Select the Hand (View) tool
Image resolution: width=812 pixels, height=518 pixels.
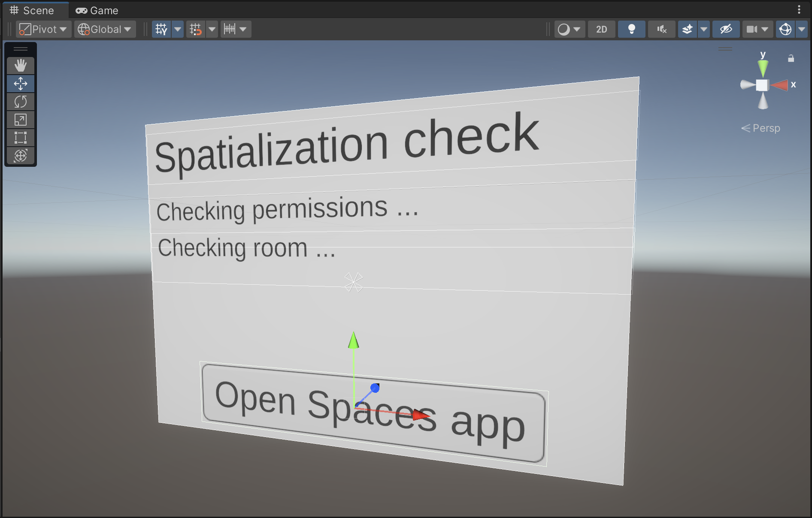pyautogui.click(x=21, y=66)
